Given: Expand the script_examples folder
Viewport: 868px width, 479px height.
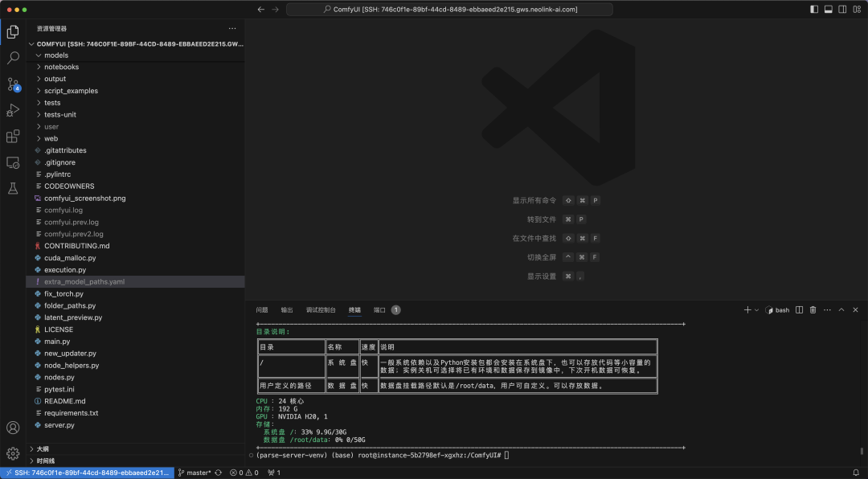Looking at the screenshot, I should [39, 91].
